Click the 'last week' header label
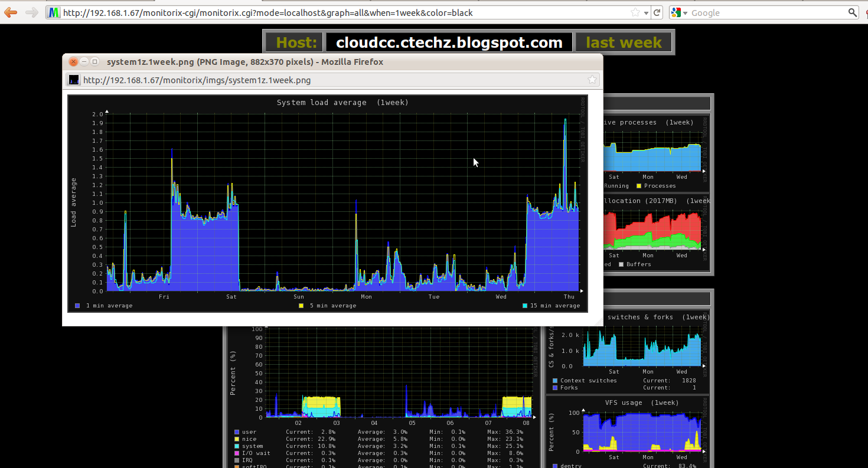The width and height of the screenshot is (868, 468). [x=624, y=42]
